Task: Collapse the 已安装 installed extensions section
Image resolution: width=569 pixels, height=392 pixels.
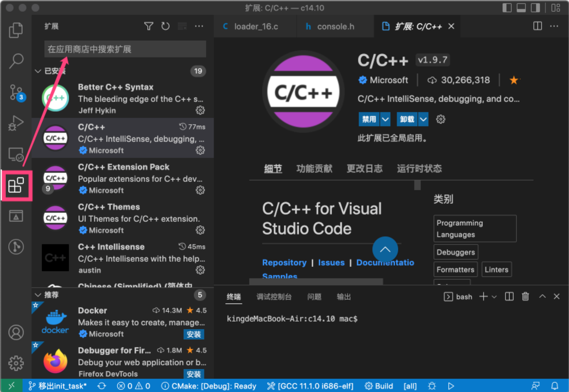Action: click(38, 71)
